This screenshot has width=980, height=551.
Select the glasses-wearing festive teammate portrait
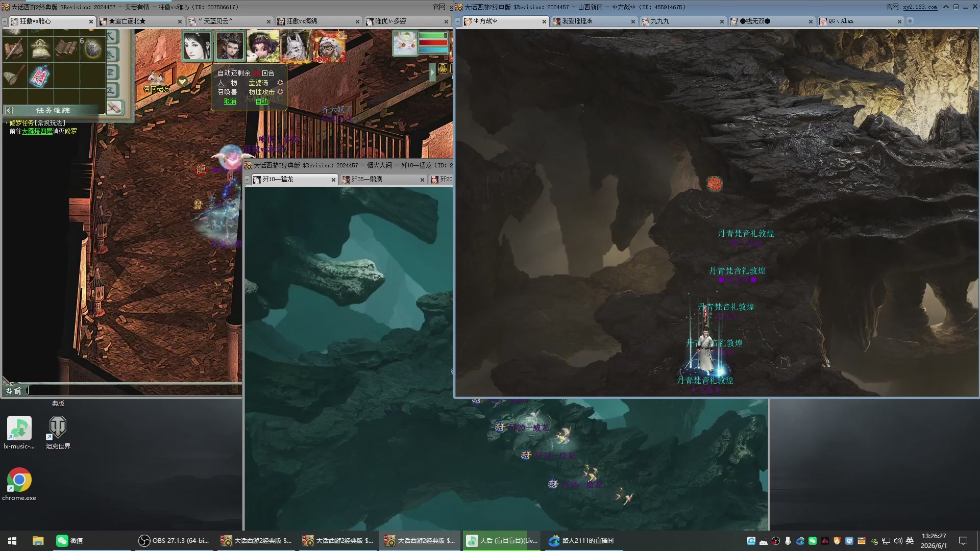329,46
